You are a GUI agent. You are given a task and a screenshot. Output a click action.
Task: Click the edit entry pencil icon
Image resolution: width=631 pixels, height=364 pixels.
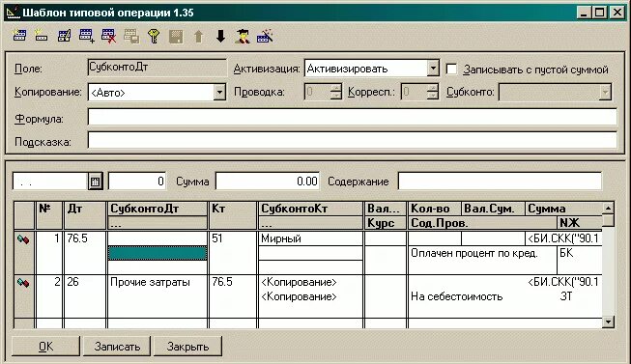64,36
